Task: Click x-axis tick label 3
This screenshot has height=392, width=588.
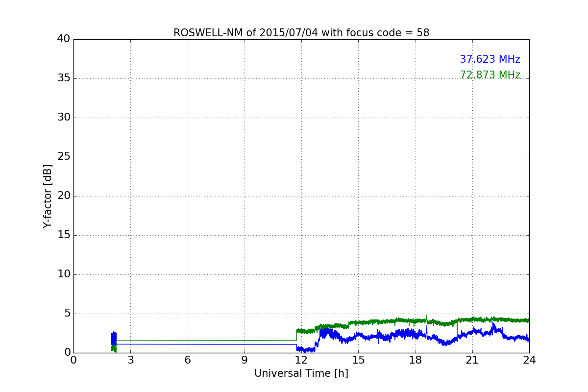Action: click(130, 360)
